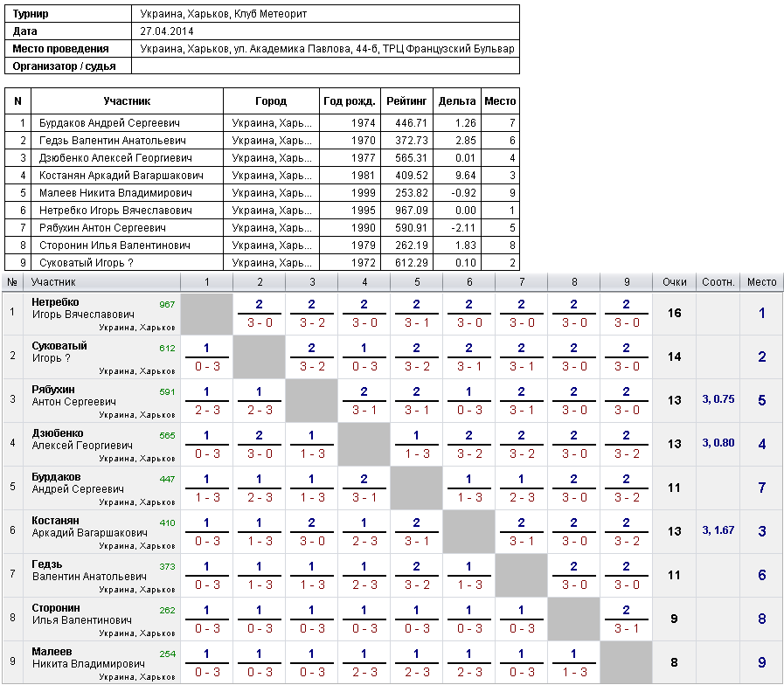Image resolution: width=784 pixels, height=685 pixels.
Task: Click crosstable column header number 5
Action: point(417,282)
